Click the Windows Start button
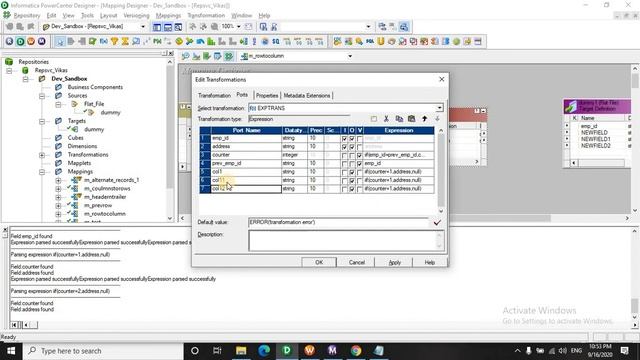 [x=11, y=351]
